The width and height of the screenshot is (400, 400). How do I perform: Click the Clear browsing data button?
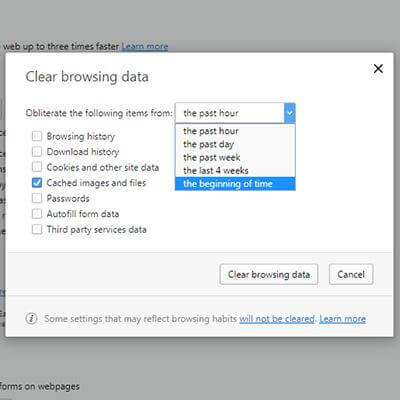pyautogui.click(x=269, y=274)
